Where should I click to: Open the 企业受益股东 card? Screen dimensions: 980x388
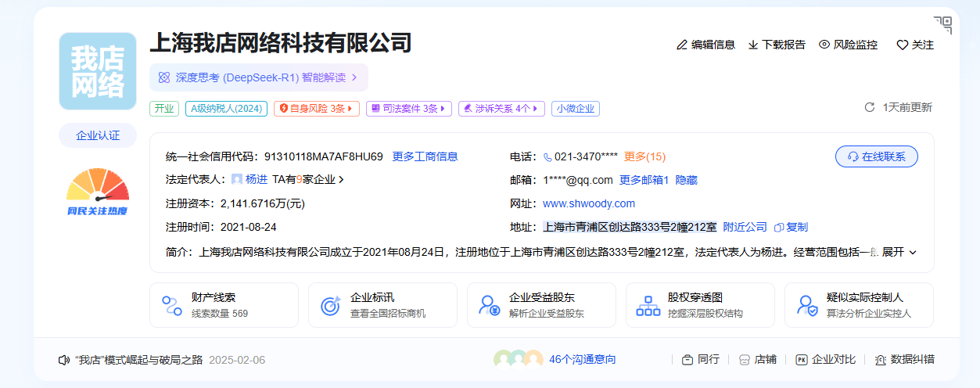541,305
